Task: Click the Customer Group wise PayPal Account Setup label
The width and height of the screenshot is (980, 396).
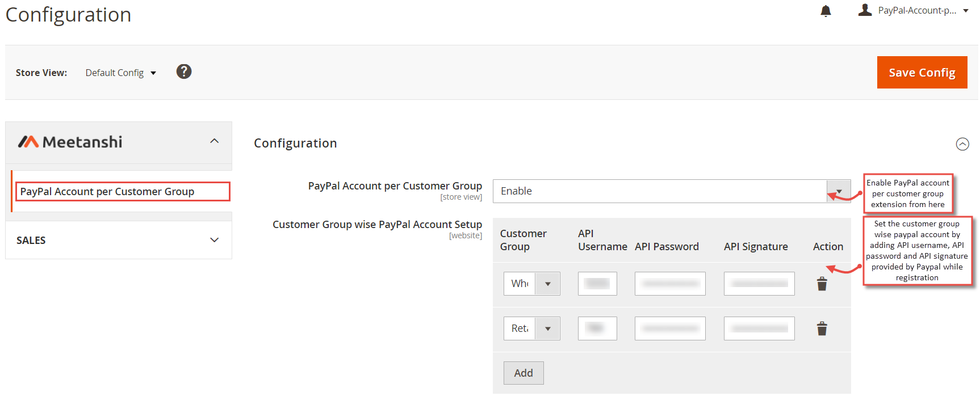Action: [x=377, y=225]
